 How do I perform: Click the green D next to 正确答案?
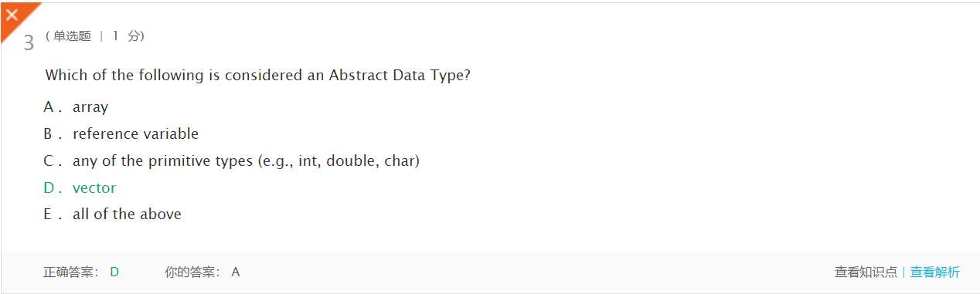[x=114, y=272]
